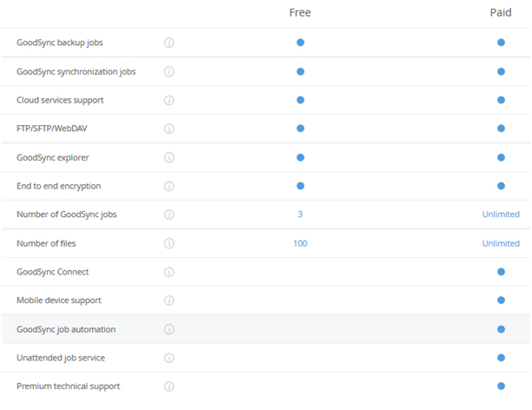Click the Premium technical support label
The height and width of the screenshot is (410, 532).
(x=69, y=387)
